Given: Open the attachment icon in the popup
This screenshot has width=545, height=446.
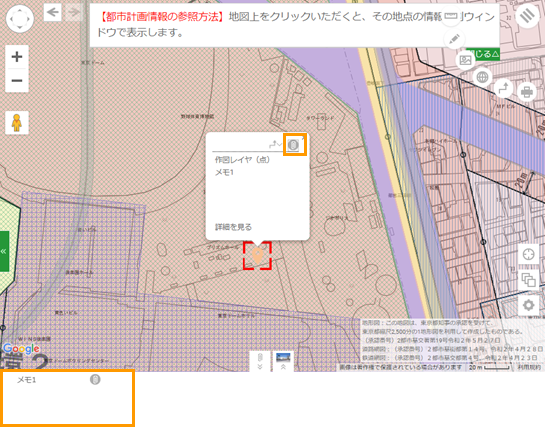Looking at the screenshot, I should coord(294,145).
